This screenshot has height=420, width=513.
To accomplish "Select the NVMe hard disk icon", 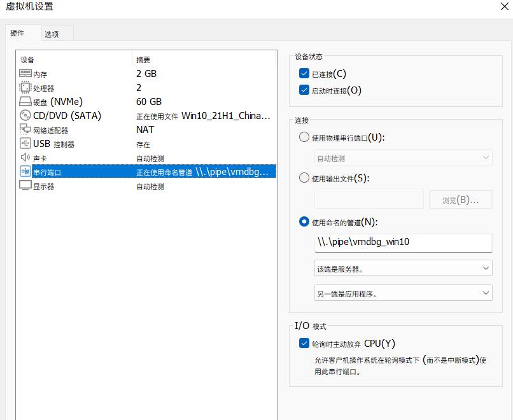I will pyautogui.click(x=25, y=101).
